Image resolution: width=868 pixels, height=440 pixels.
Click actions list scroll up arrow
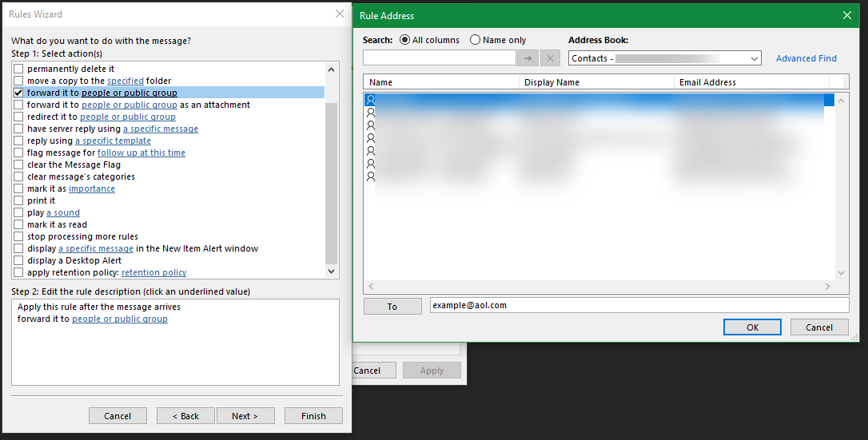tap(331, 69)
